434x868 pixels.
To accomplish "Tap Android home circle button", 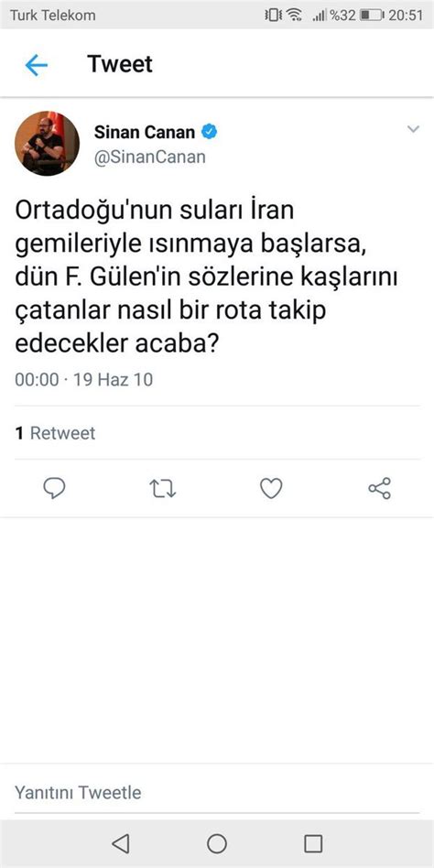I will [217, 843].
